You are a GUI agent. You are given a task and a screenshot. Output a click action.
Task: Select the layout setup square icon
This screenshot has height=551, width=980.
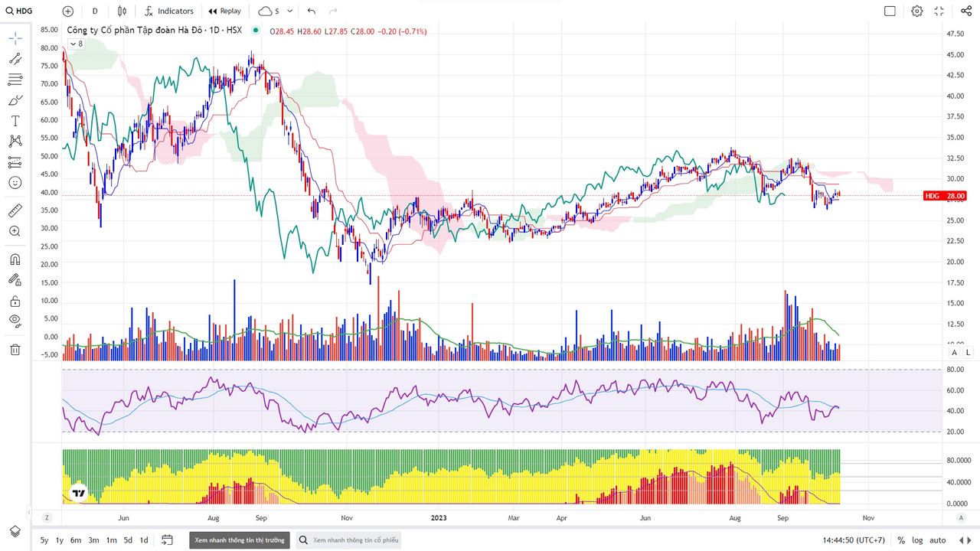890,11
